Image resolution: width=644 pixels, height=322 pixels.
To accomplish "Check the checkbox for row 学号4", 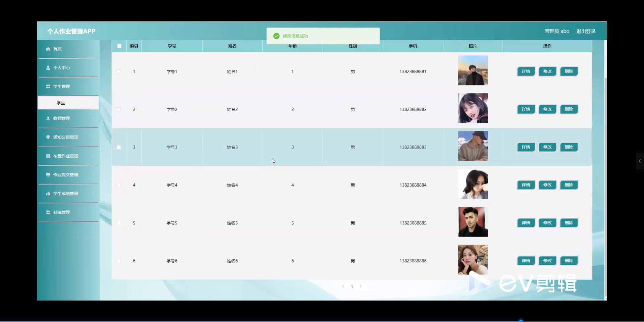I will coord(119,185).
